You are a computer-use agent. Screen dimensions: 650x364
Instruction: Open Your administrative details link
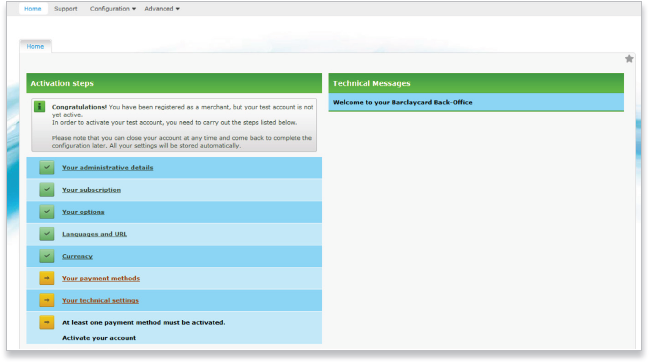coord(108,167)
